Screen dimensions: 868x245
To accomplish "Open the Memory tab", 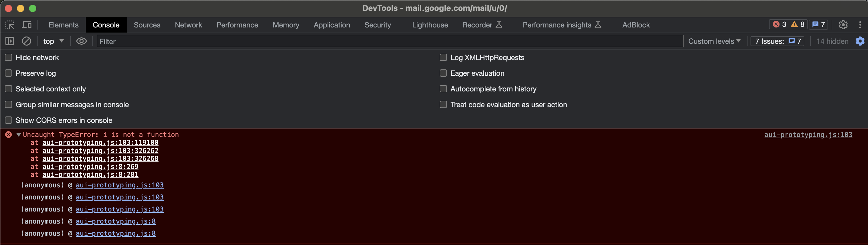I will coord(286,25).
